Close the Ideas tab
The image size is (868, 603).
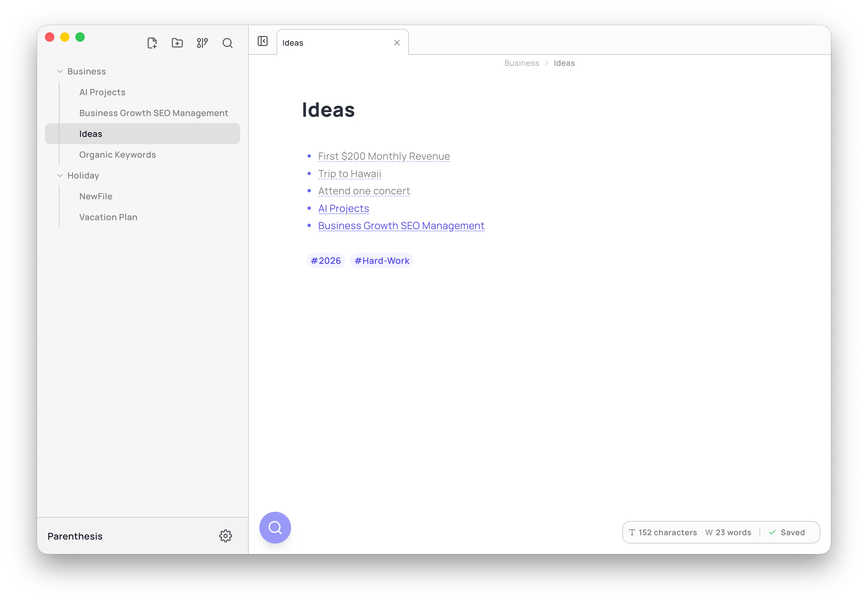(397, 43)
